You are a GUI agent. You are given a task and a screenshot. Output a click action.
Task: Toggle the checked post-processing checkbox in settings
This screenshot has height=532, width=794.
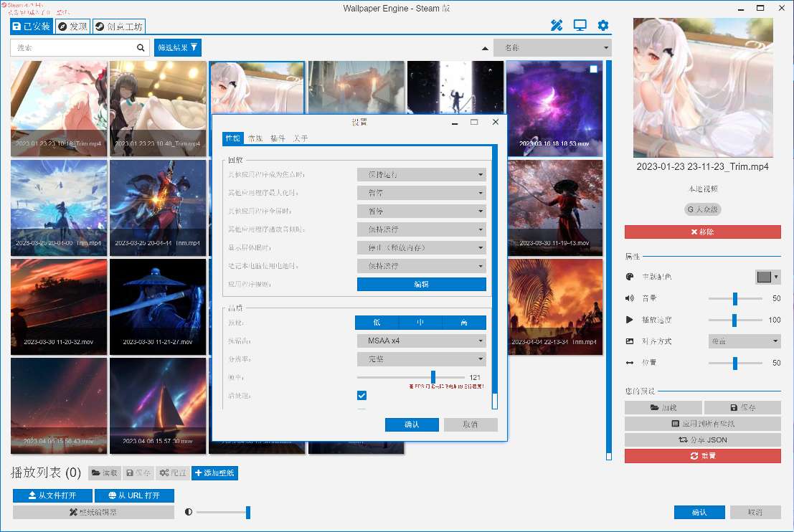point(361,395)
